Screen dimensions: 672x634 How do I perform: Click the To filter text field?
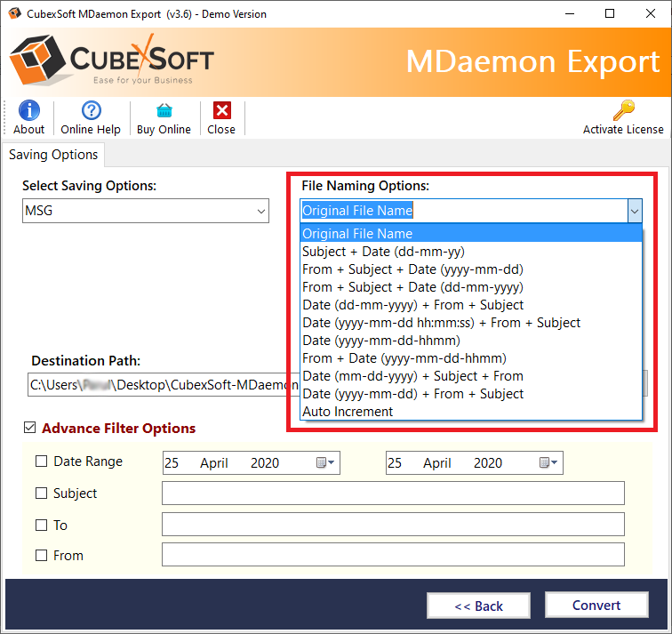[x=393, y=525]
